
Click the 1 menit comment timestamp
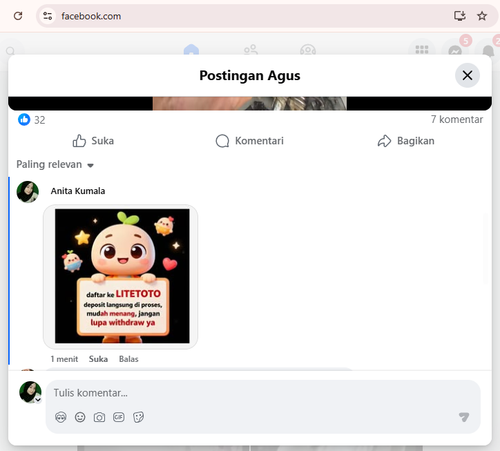coord(64,359)
